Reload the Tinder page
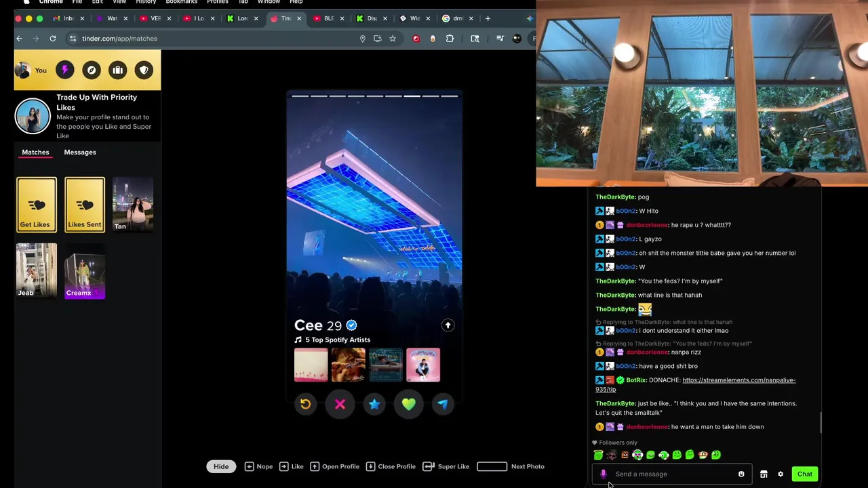 point(52,39)
